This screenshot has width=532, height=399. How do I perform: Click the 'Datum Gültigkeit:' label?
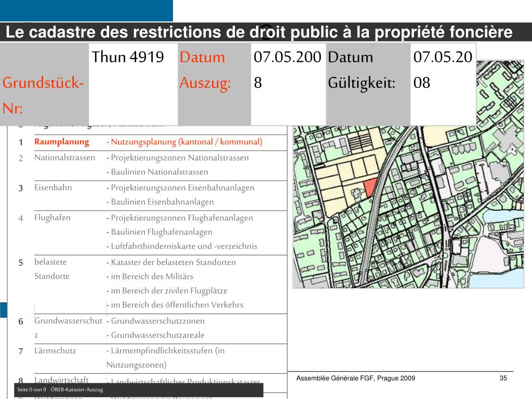pos(362,70)
